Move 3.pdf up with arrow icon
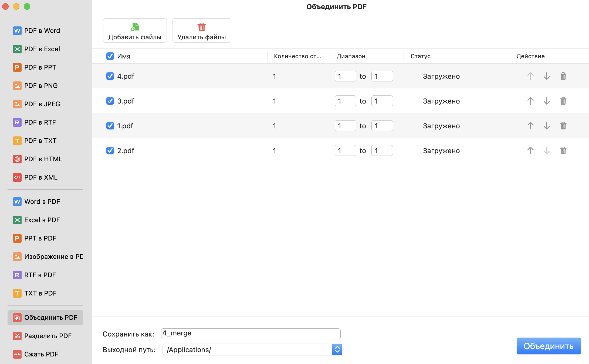 coord(530,101)
